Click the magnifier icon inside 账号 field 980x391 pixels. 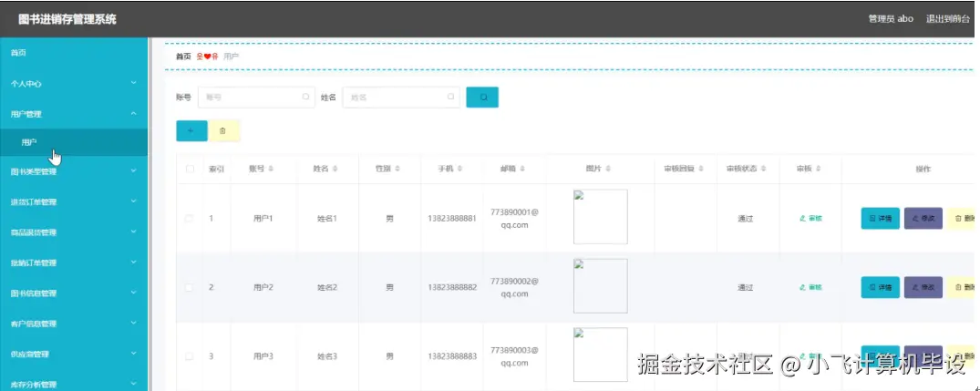click(x=305, y=97)
